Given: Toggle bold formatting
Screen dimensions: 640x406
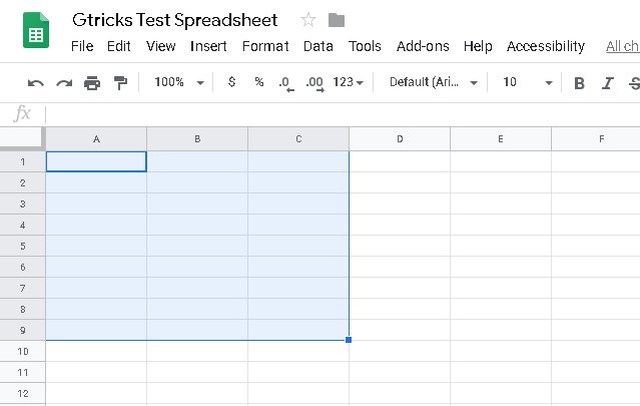Looking at the screenshot, I should [579, 83].
